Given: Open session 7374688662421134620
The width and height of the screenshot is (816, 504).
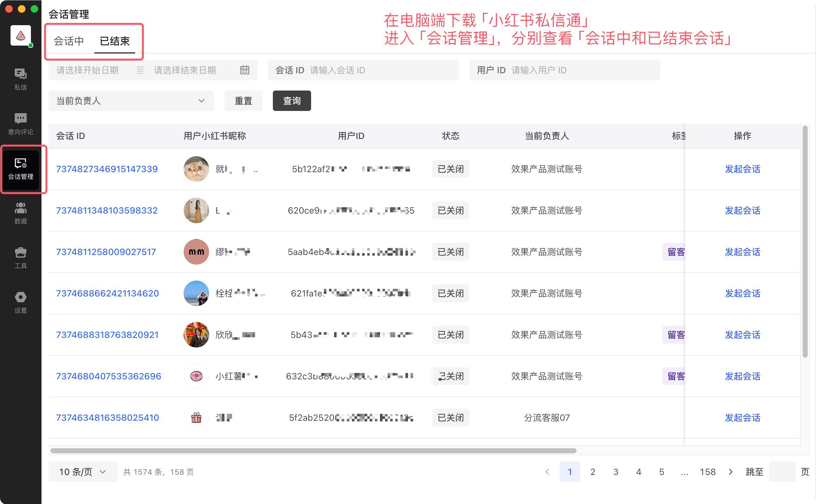Looking at the screenshot, I should [x=107, y=293].
